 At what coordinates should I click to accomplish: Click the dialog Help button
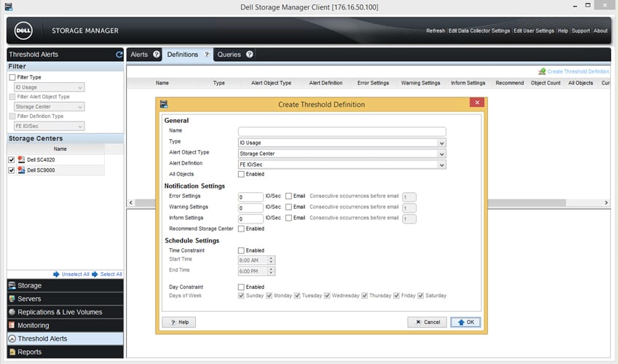[x=179, y=323]
